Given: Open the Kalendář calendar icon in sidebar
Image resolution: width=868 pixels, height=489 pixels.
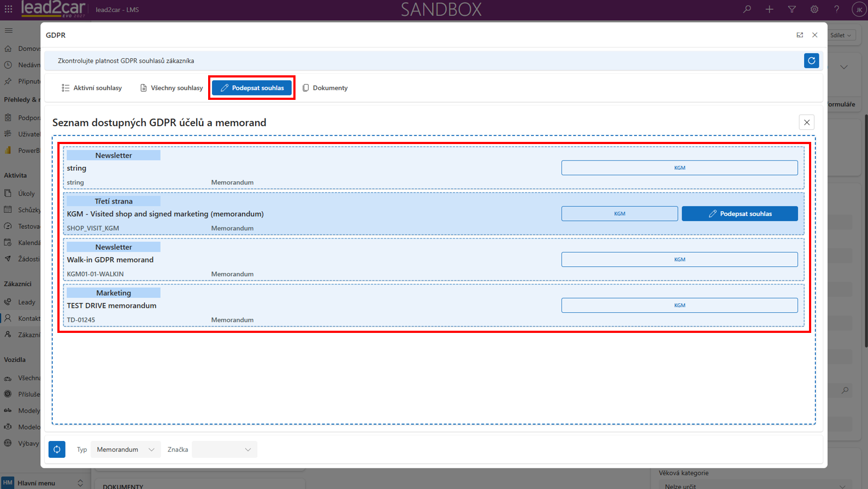Looking at the screenshot, I should (8, 242).
